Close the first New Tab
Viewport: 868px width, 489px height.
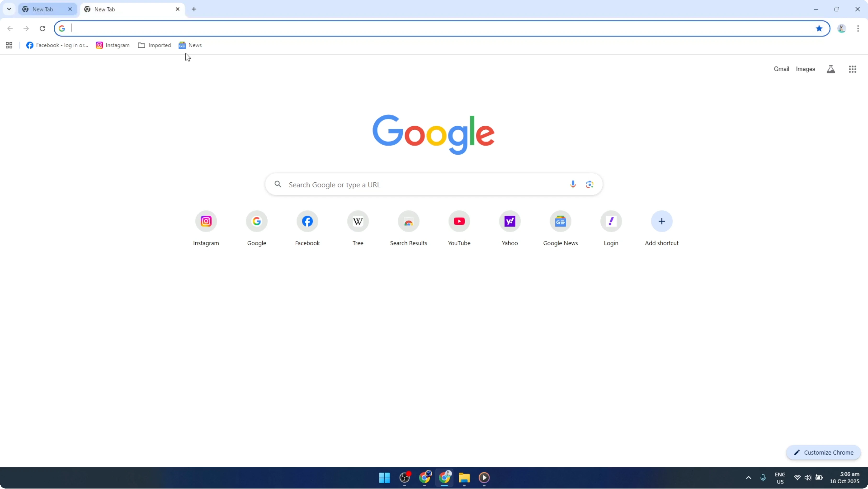click(70, 9)
